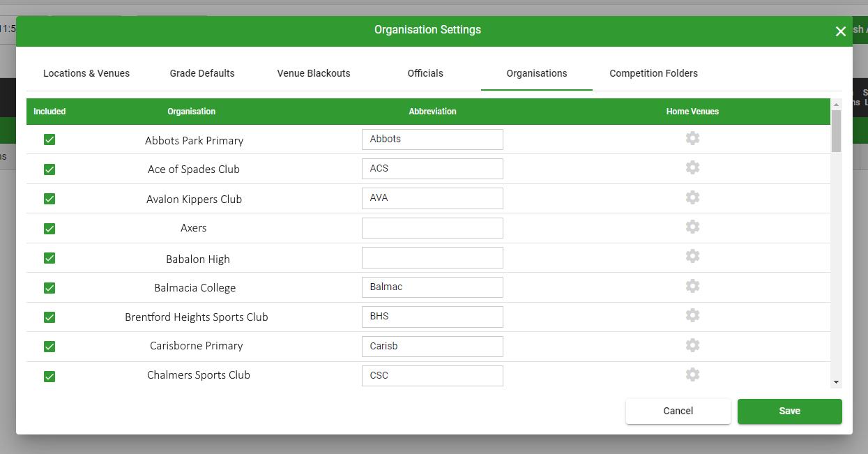The height and width of the screenshot is (454, 868).
Task: Uncheck Included for Ace of Spades Club
Action: 50,169
